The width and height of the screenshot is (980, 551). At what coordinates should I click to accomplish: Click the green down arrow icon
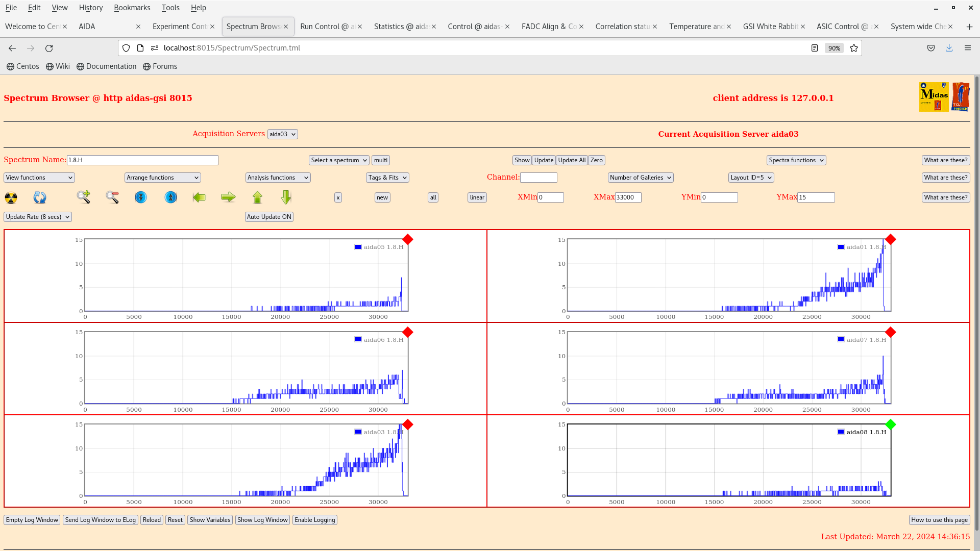(x=286, y=197)
